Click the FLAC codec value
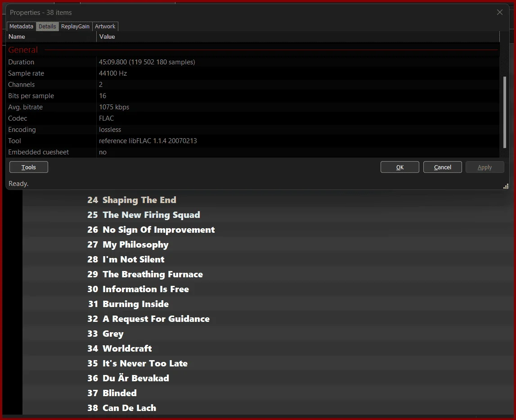The image size is (516, 420). (106, 118)
